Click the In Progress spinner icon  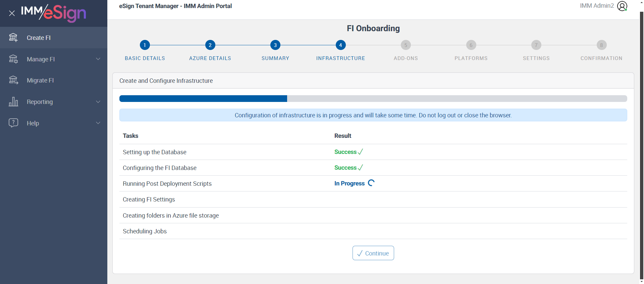click(x=371, y=183)
